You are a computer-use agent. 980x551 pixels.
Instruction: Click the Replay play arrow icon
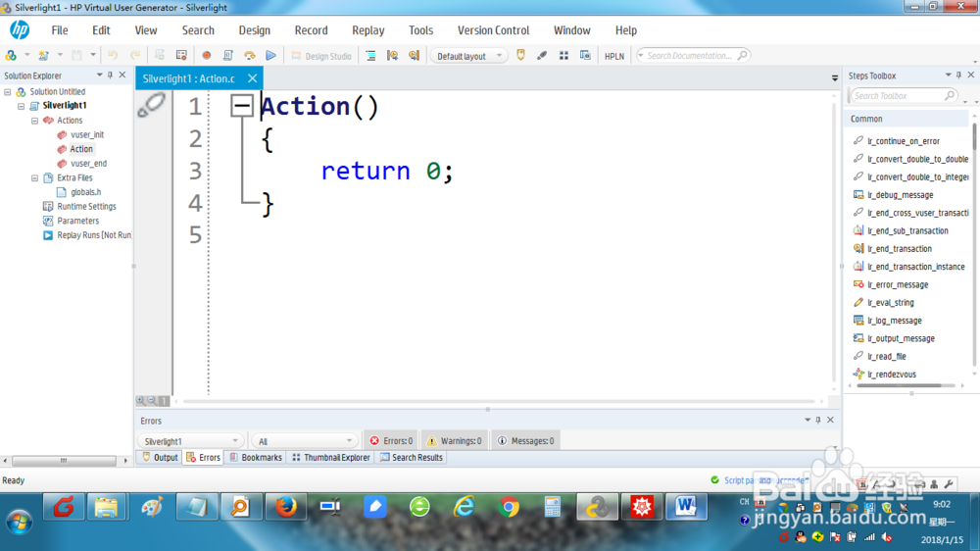coord(270,56)
